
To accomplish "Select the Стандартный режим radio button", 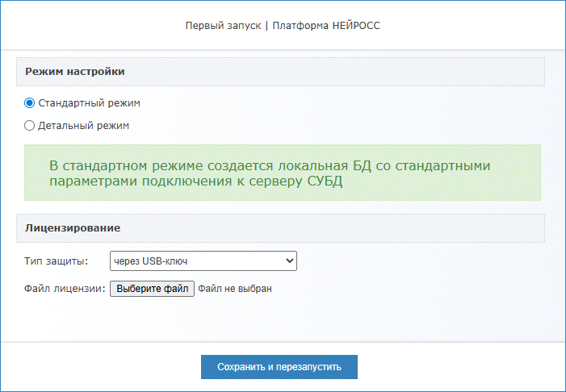I will click(x=30, y=103).
